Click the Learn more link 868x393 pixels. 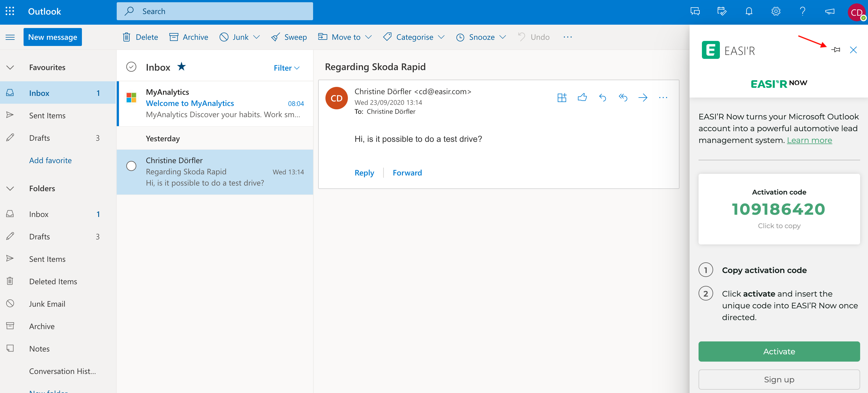tap(809, 140)
